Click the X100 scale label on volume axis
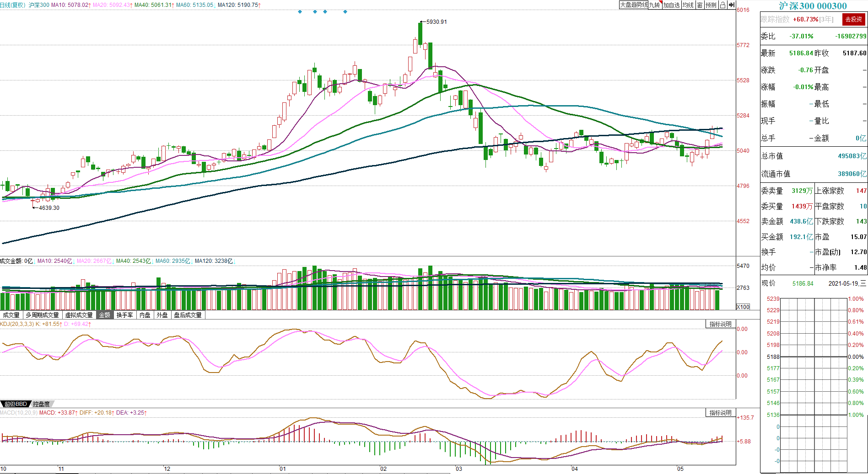This screenshot has height=474, width=868. pyautogui.click(x=743, y=307)
